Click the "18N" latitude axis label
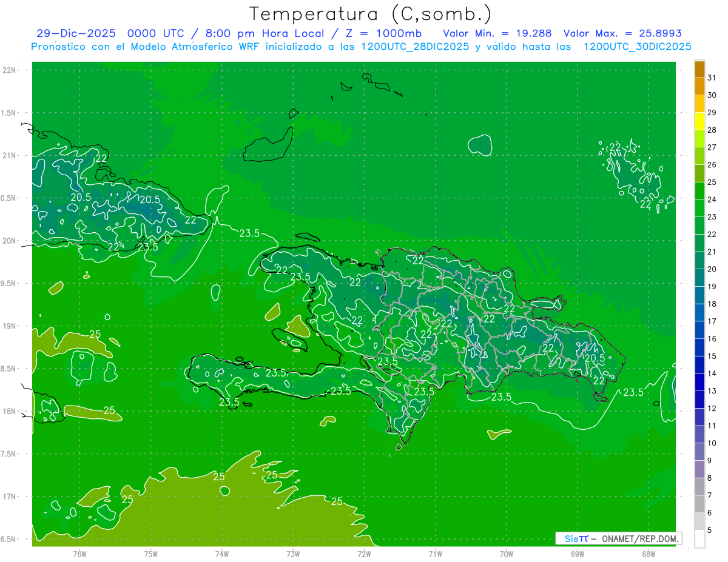This screenshot has height=562, width=728. pos(10,411)
